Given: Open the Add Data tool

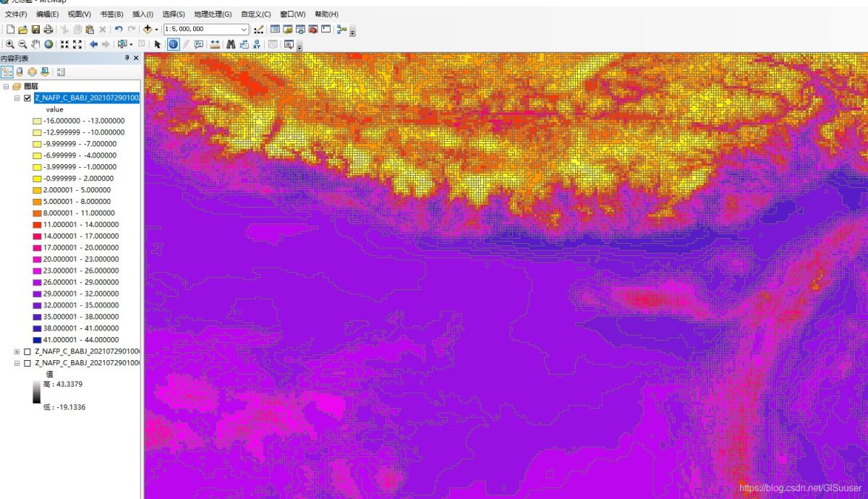Looking at the screenshot, I should click(148, 30).
